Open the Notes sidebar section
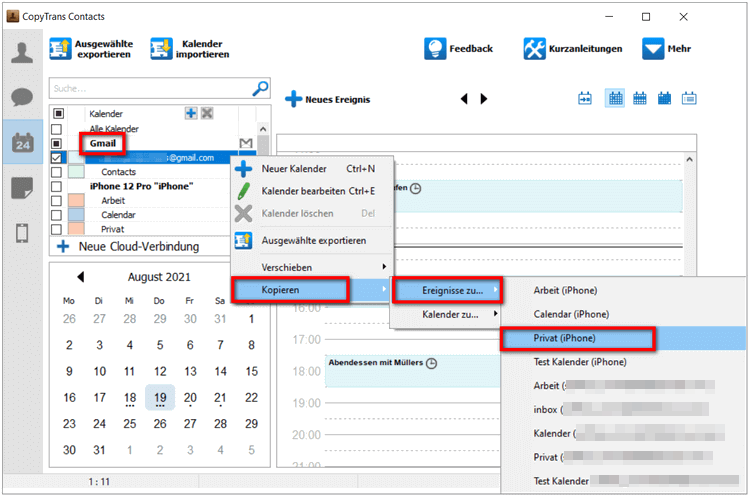The image size is (750, 497). pos(22,188)
